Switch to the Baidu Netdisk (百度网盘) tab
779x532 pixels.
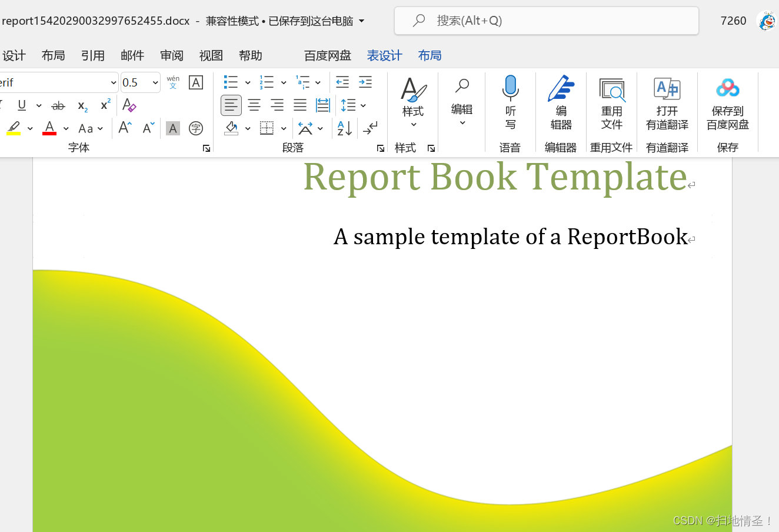[328, 55]
